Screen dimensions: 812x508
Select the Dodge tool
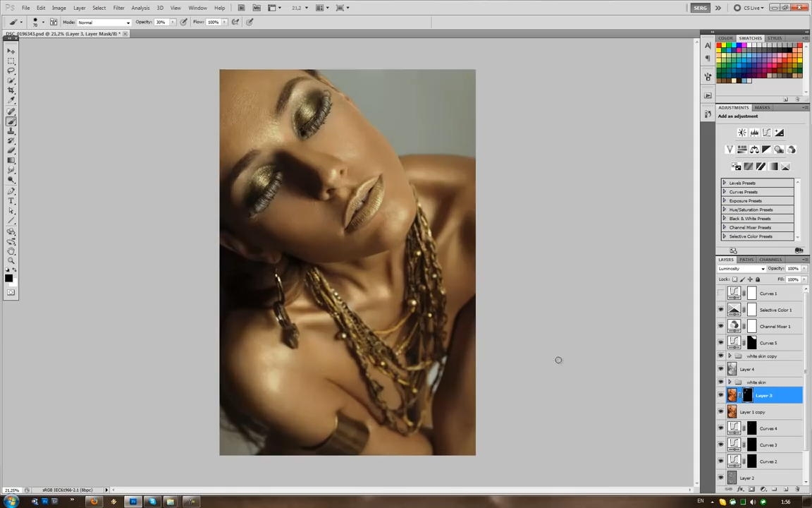pos(11,180)
